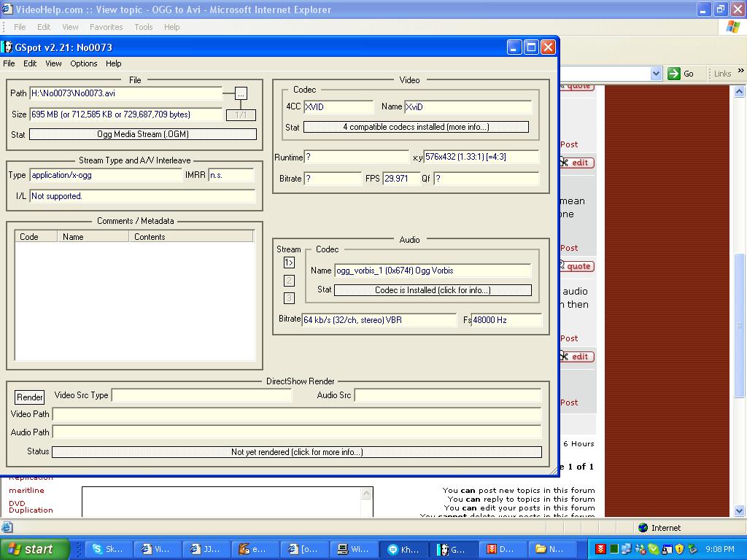Click the browser scrollbar down arrow
The image size is (747, 560).
(x=740, y=511)
